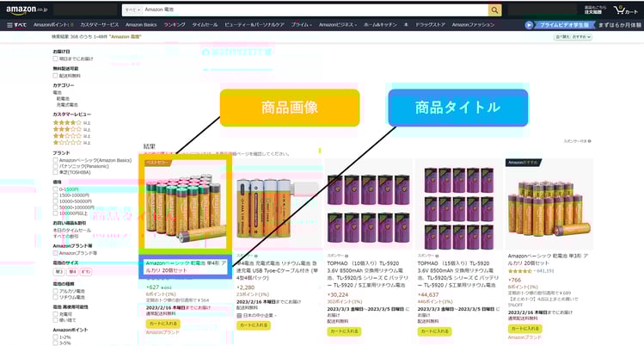Viewport: 644px width, 346px height.
Task: Enable 明日までにお届け checkbox
Action: tap(55, 59)
